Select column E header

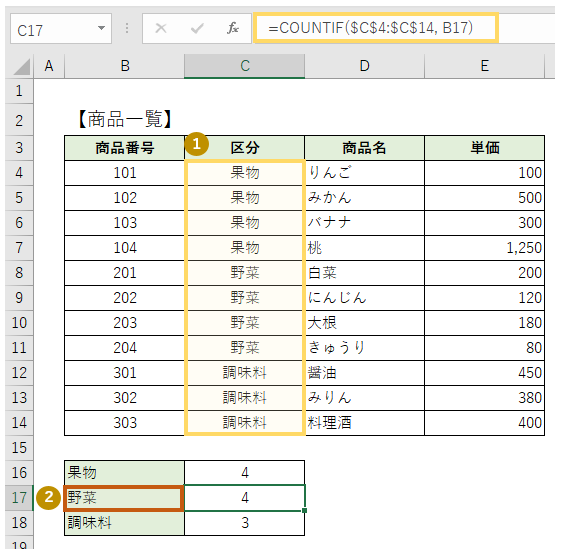tap(484, 66)
